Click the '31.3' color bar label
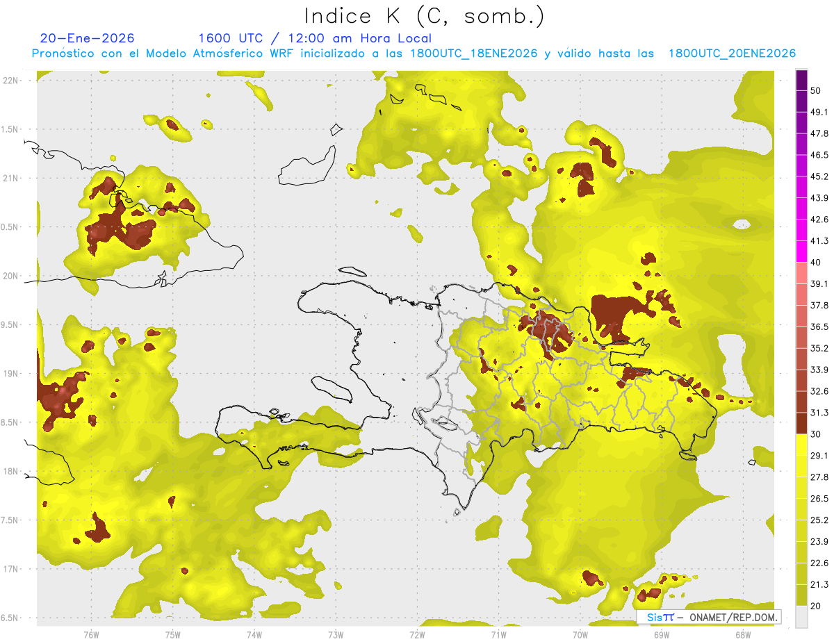The image size is (834, 644). coord(819,413)
